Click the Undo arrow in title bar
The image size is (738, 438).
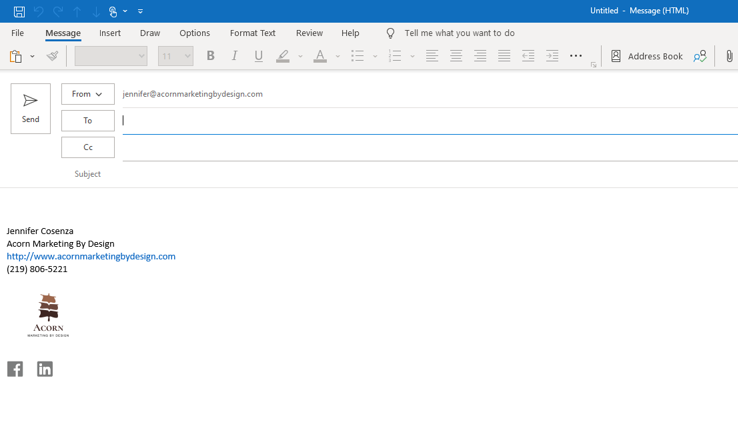pos(39,11)
